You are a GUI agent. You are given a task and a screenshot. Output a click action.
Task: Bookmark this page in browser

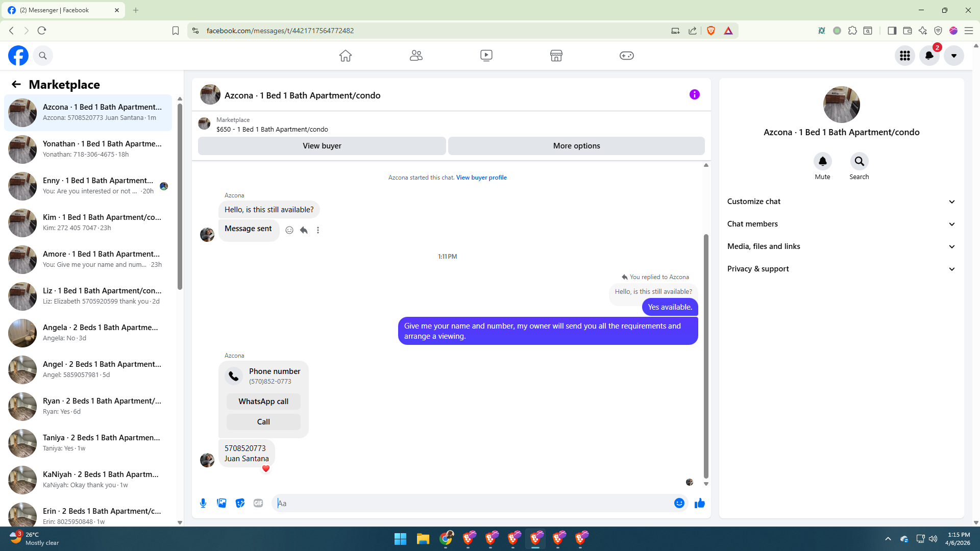(x=176, y=31)
